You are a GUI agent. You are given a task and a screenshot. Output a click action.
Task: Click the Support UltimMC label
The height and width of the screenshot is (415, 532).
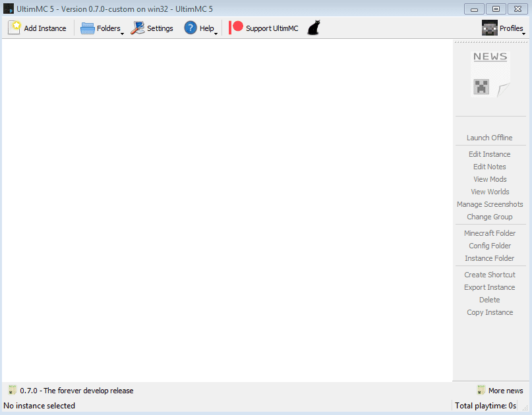click(272, 28)
